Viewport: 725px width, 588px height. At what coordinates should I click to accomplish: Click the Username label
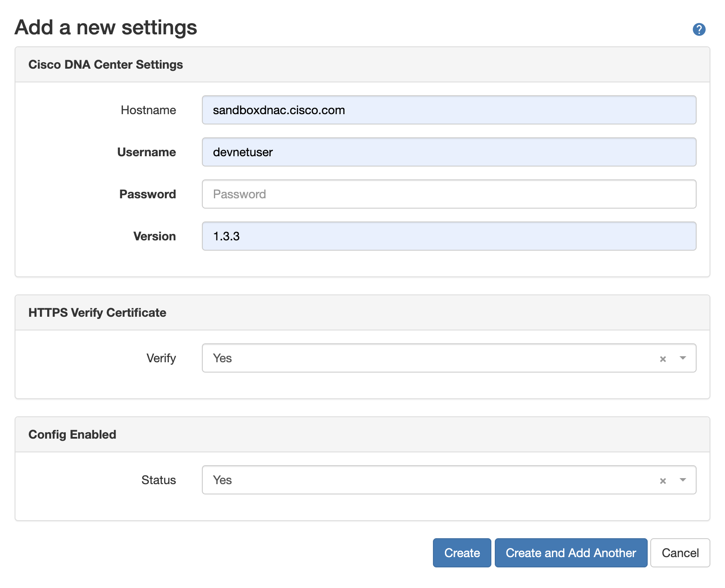[146, 152]
